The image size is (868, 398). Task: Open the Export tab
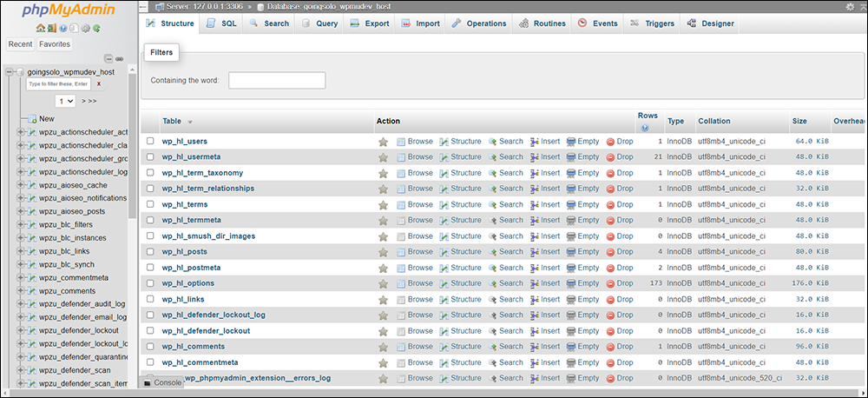pyautogui.click(x=369, y=23)
